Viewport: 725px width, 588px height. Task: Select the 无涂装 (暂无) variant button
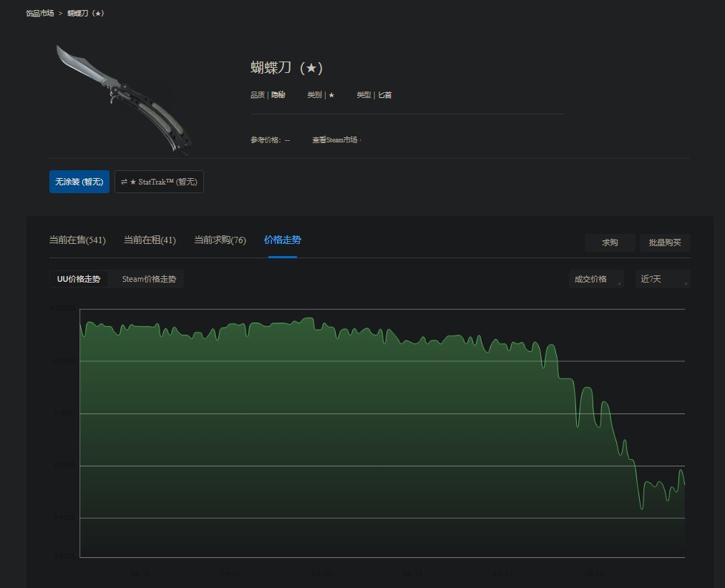point(79,182)
